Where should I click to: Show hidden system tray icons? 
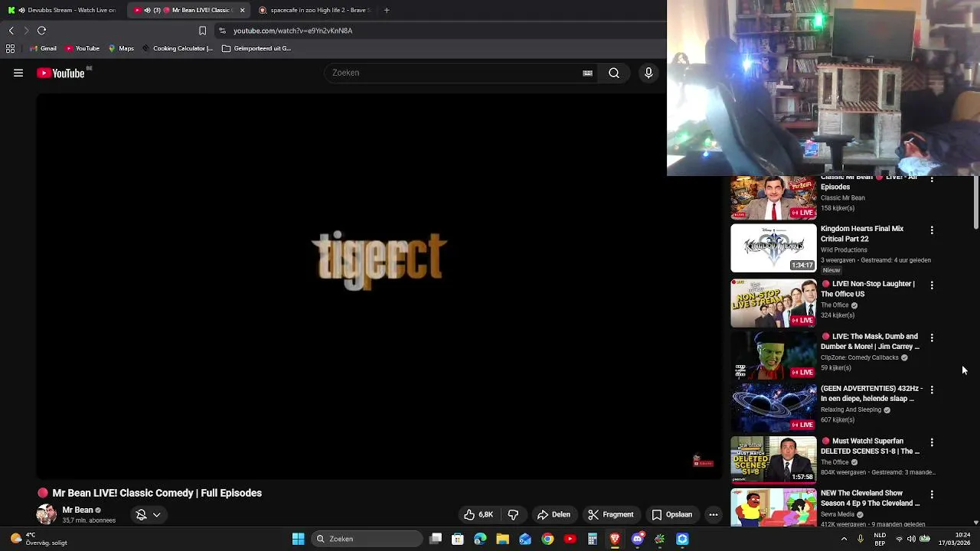(x=844, y=539)
